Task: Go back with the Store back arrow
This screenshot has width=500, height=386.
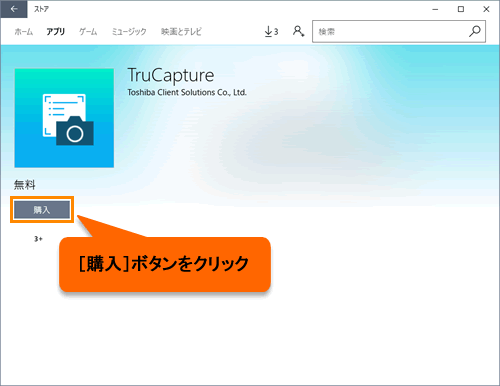Action: [14, 9]
